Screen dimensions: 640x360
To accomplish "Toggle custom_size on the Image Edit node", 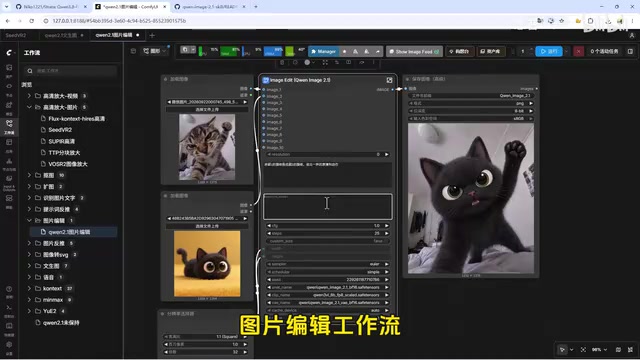I will point(327,241).
